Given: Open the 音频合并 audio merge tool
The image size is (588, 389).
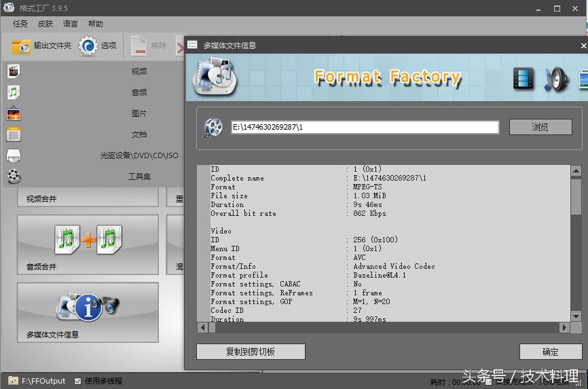Looking at the screenshot, I should pos(88,244).
